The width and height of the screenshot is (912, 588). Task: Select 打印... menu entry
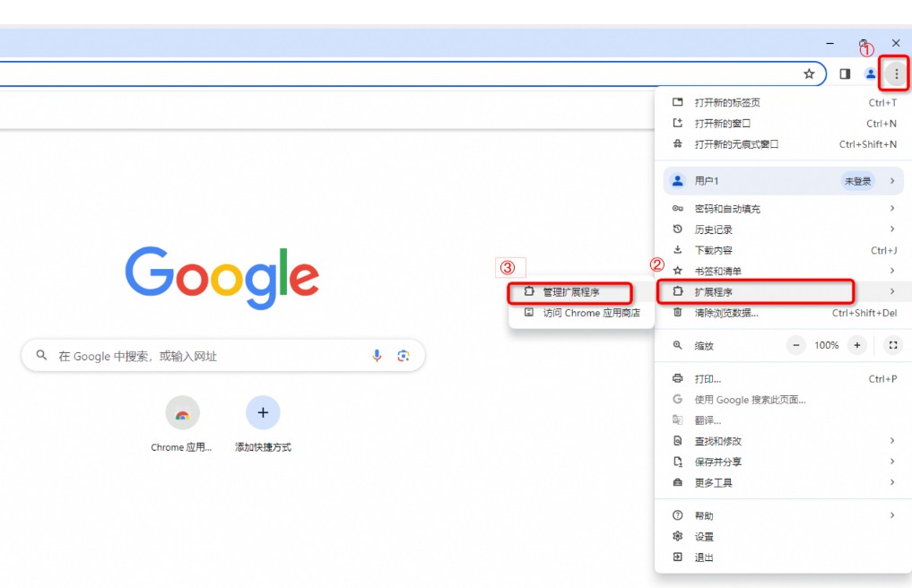[784, 378]
